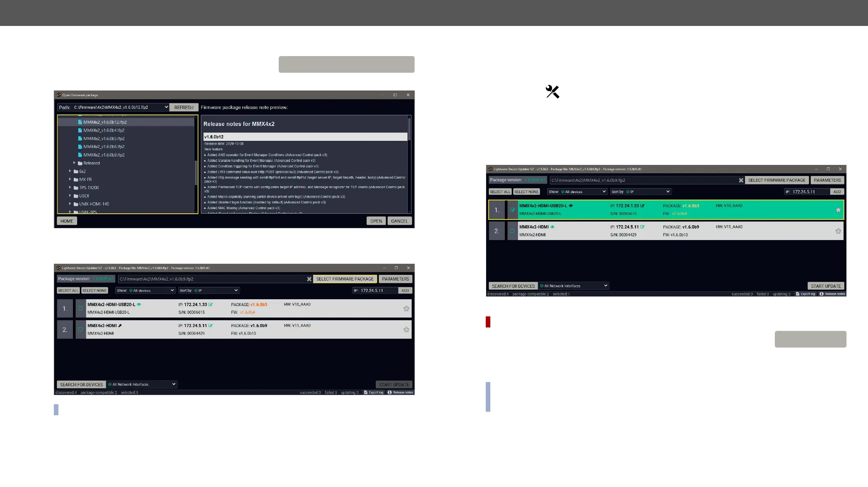Toggle the filled star on the highlighted green row
868x487 pixels.
pos(838,210)
